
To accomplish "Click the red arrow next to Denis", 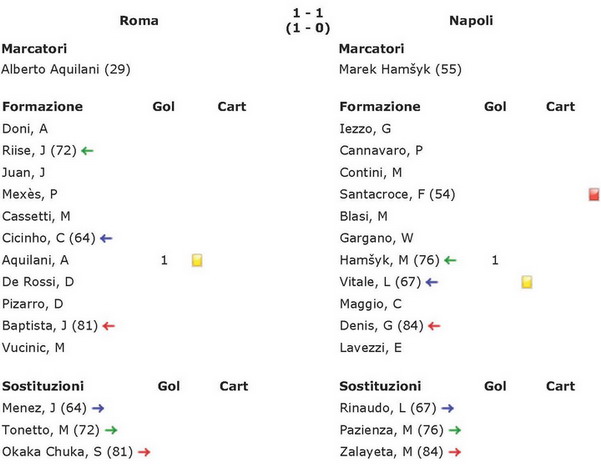I will coord(434,326).
